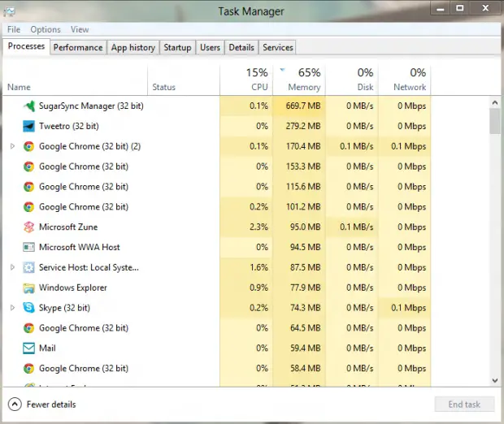Click the Skype process icon

pos(29,308)
